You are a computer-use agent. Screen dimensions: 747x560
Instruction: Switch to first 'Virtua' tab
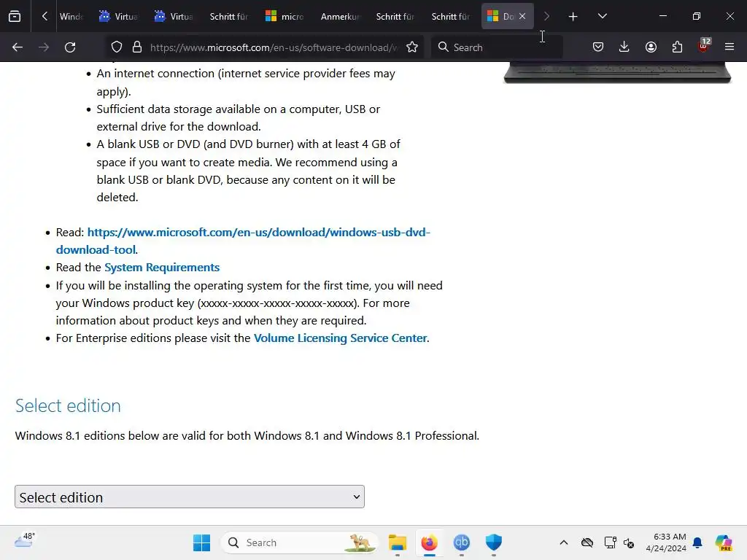tap(118, 17)
